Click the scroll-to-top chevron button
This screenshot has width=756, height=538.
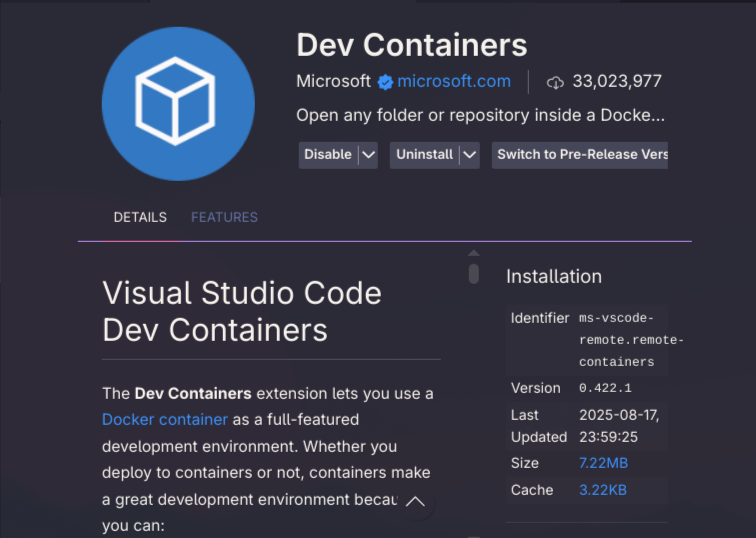click(415, 502)
